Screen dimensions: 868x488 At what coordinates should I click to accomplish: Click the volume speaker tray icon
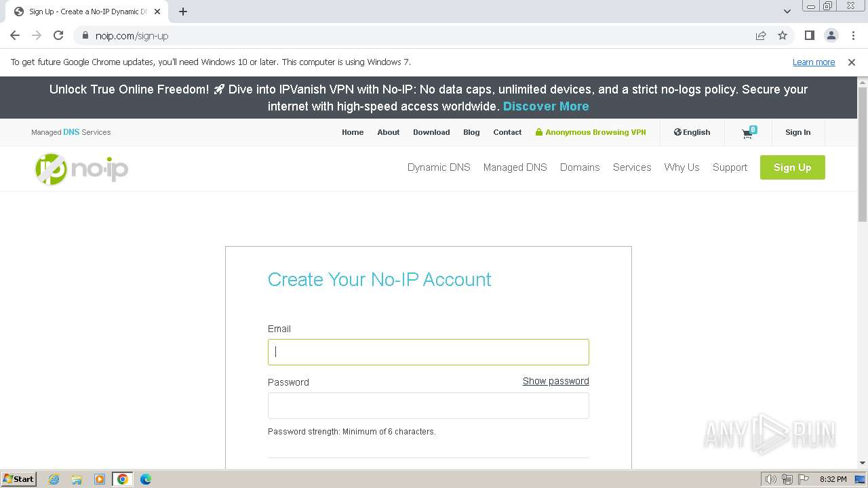point(770,479)
